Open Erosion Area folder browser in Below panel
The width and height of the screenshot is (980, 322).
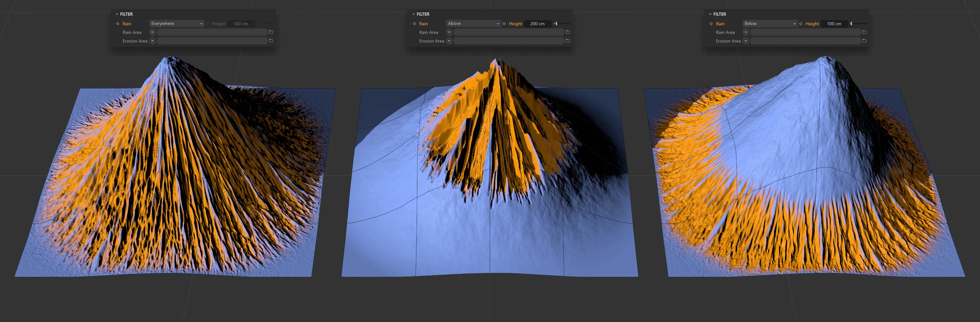tap(864, 41)
